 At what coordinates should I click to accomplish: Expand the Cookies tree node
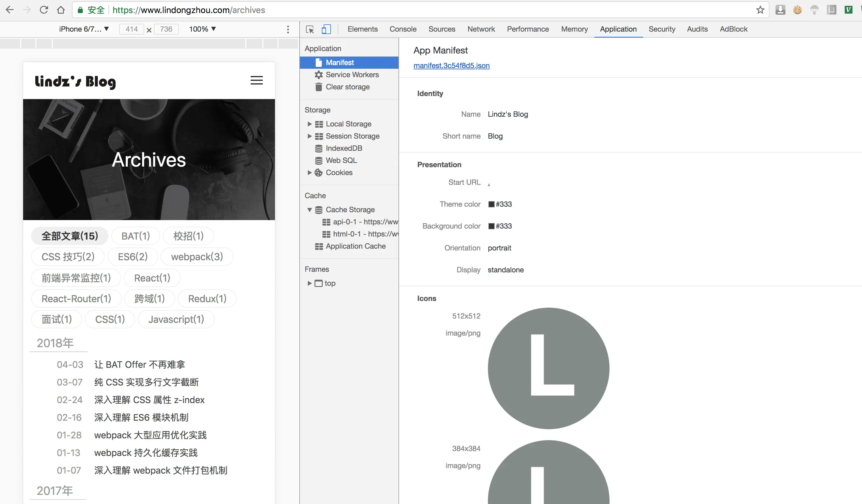pyautogui.click(x=310, y=173)
